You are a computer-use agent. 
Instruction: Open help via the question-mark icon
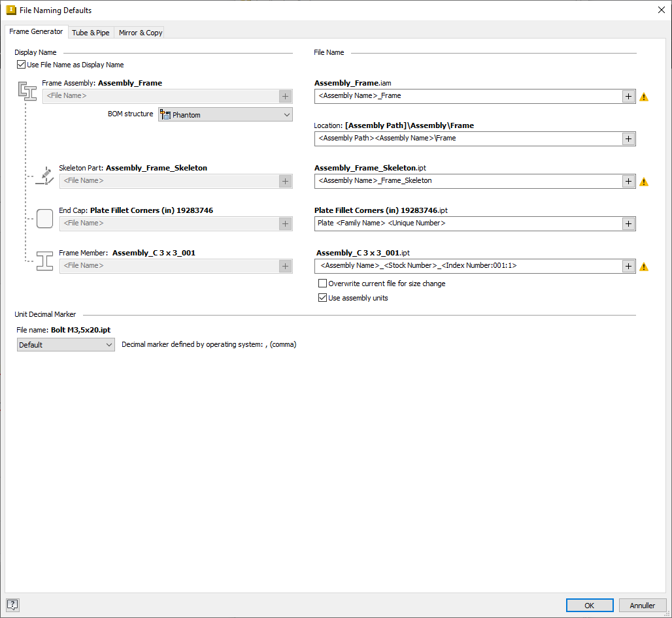click(12, 605)
